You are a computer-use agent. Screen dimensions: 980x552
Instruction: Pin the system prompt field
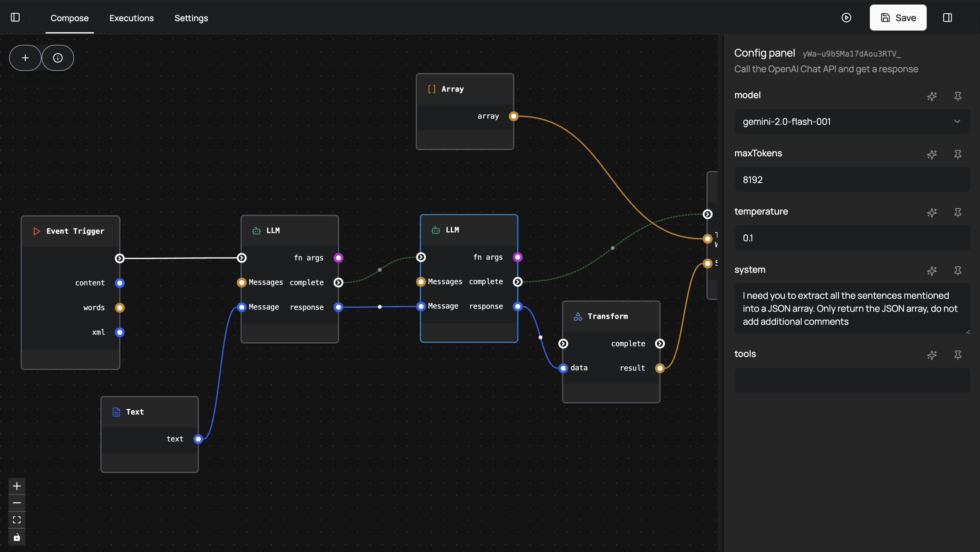[958, 271]
